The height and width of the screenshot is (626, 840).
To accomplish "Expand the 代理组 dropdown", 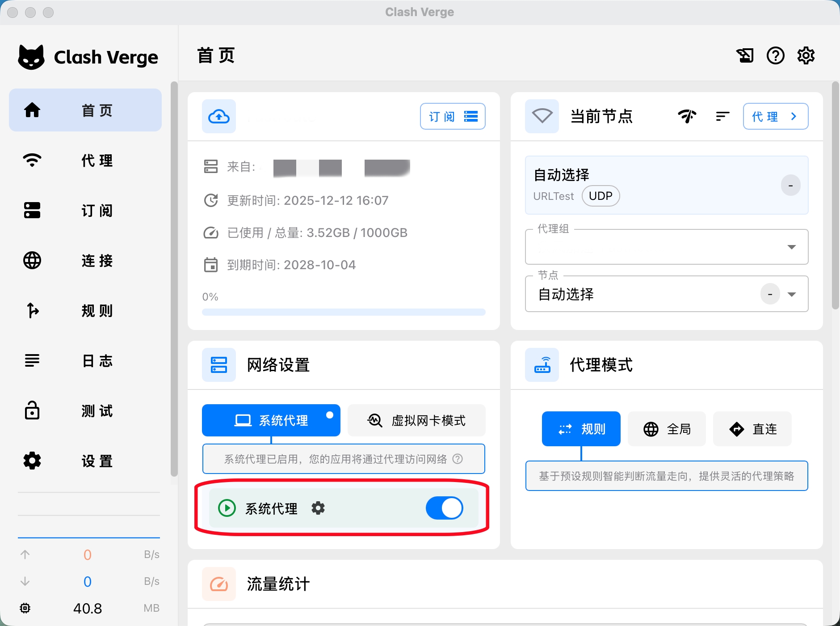I will coord(791,247).
